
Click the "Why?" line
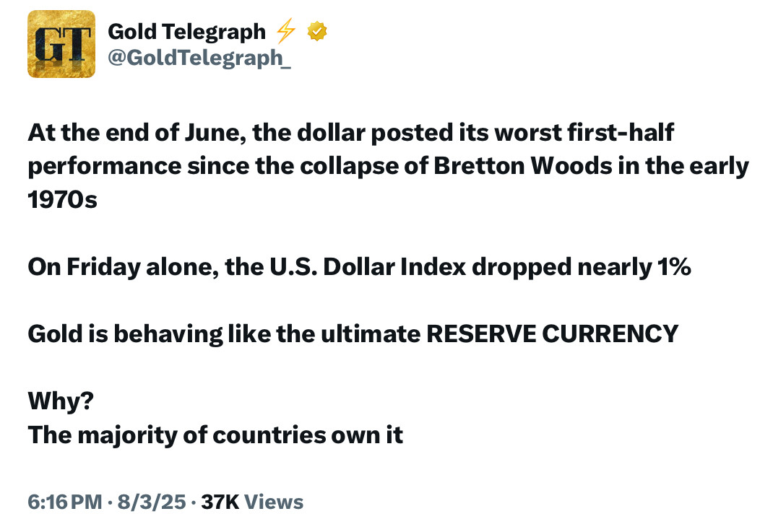[x=61, y=401]
